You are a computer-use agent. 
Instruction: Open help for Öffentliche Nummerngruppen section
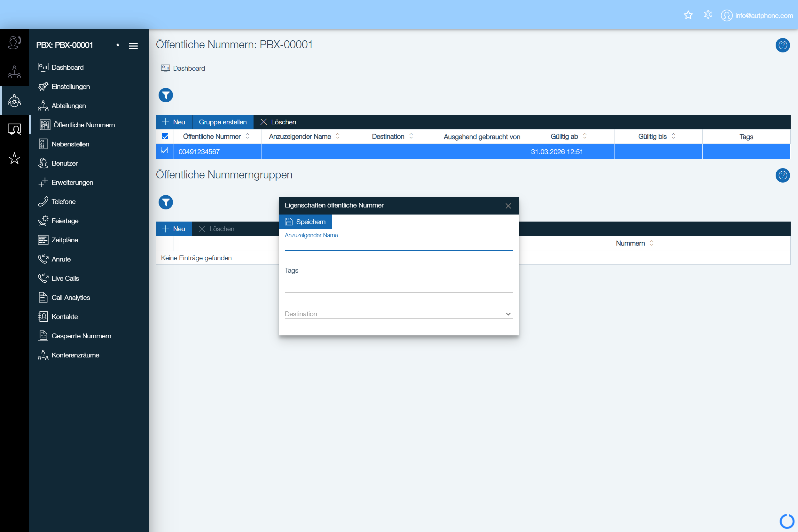point(782,175)
